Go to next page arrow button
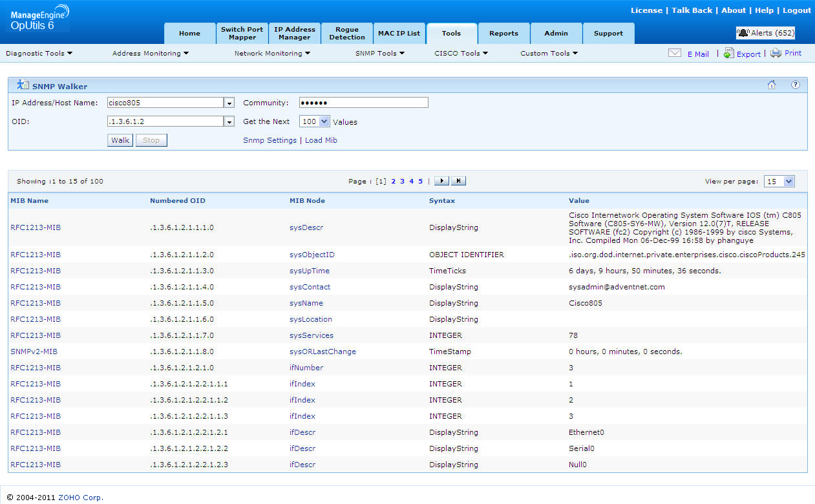This screenshot has width=815, height=504. (441, 182)
